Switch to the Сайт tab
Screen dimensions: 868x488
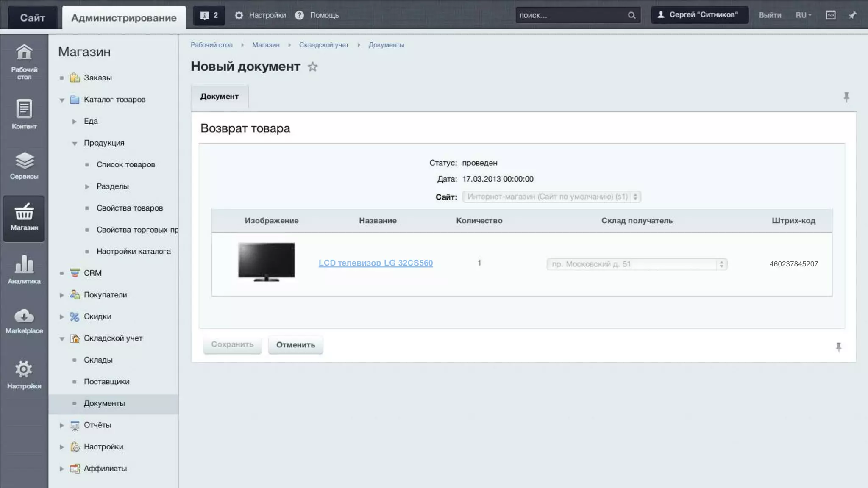point(32,18)
